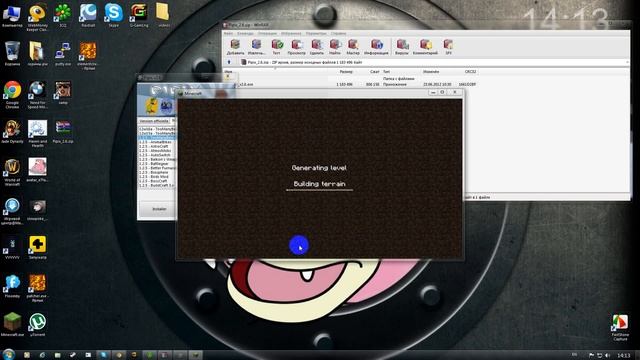
Task: Click the SFX icon in WinRAR toolbar
Action: pyautogui.click(x=448, y=47)
